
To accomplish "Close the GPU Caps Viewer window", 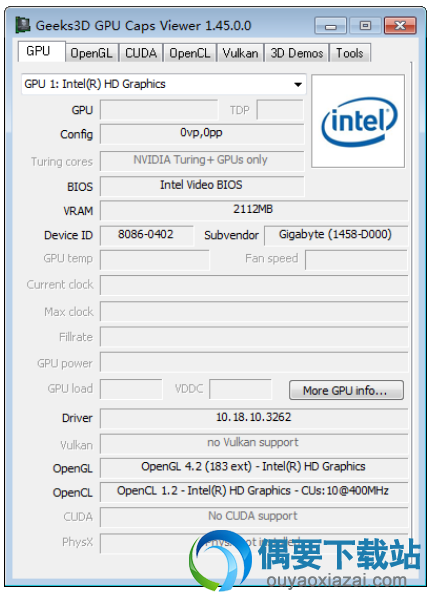I will click(400, 26).
